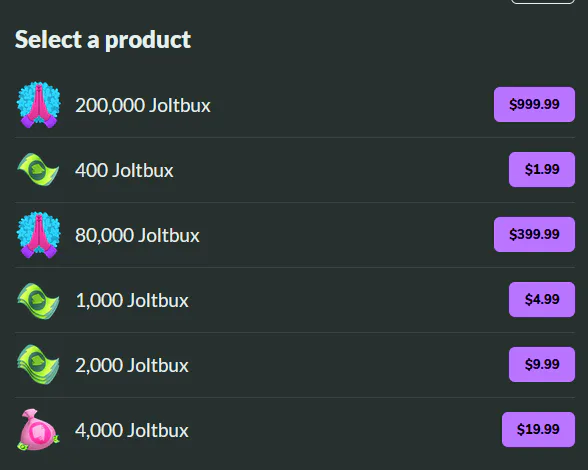The height and width of the screenshot is (470, 588).
Task: Select the $4.99 price button
Action: point(542,299)
